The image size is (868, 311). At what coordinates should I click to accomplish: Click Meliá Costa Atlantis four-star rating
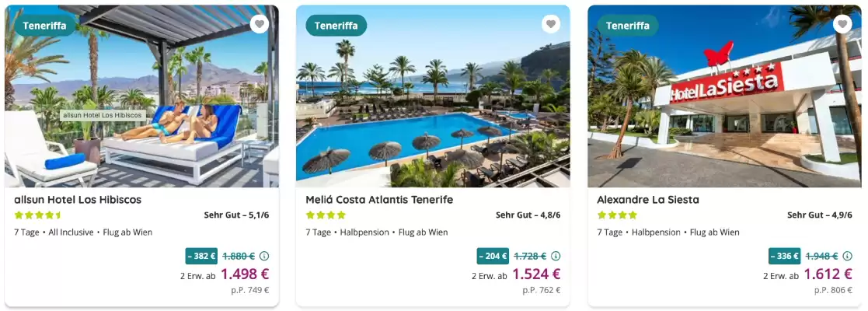coord(326,215)
